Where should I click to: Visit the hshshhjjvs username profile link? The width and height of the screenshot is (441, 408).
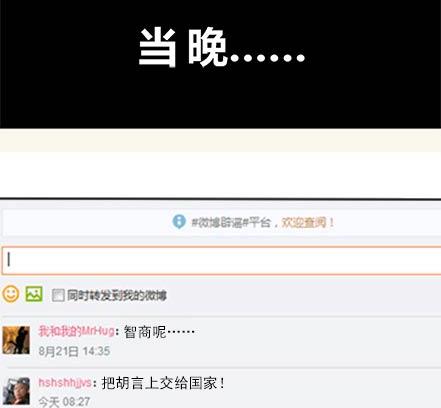point(65,383)
